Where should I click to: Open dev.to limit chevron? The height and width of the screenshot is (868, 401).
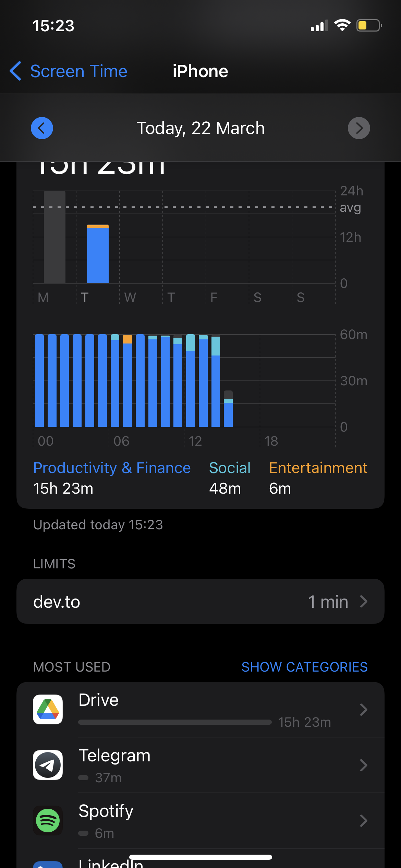pyautogui.click(x=364, y=601)
